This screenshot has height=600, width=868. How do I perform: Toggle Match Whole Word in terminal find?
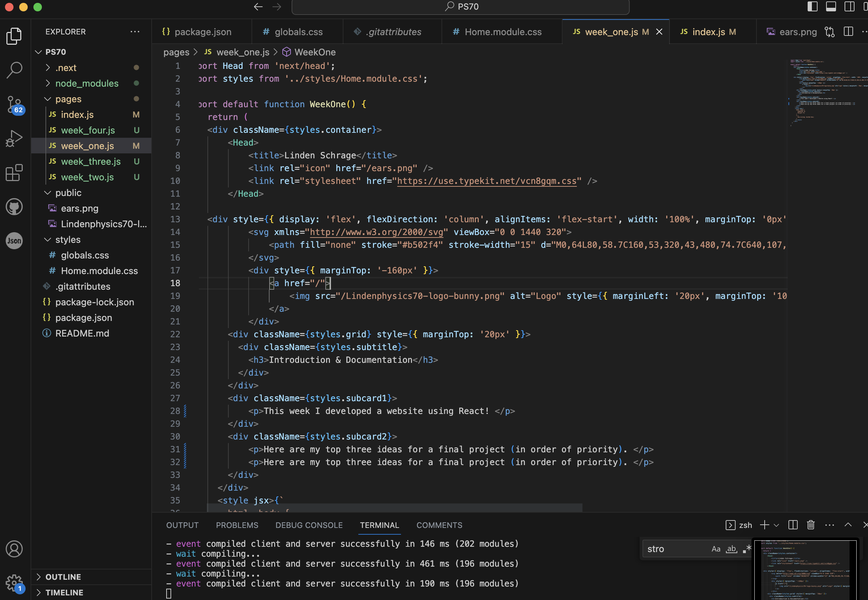coord(732,549)
